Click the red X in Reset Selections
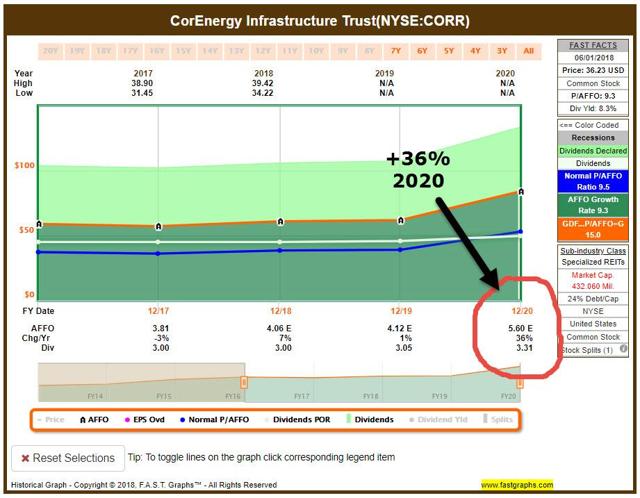The height and width of the screenshot is (498, 640). coord(25,458)
